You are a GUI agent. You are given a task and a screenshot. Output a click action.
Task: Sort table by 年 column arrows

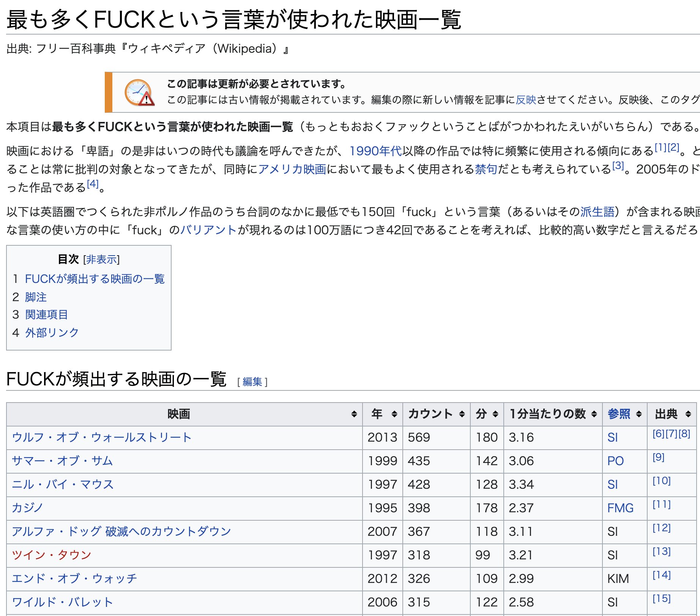click(x=394, y=414)
